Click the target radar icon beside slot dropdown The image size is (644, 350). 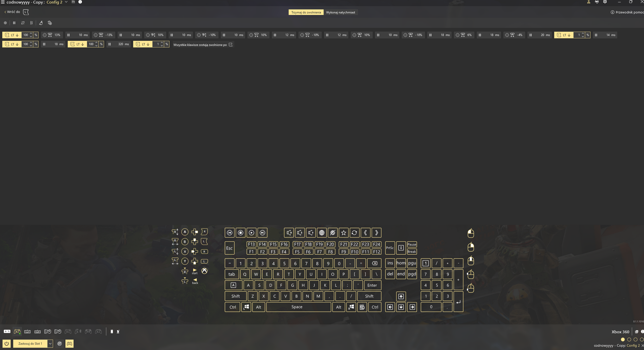pyautogui.click(x=59, y=344)
